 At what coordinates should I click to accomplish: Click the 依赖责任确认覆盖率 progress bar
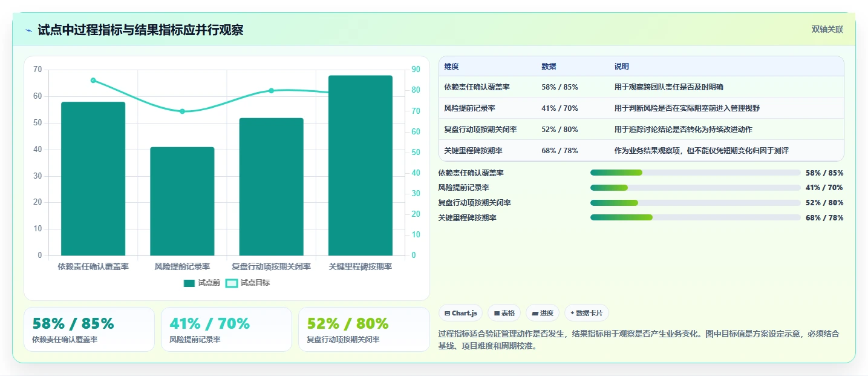click(696, 173)
